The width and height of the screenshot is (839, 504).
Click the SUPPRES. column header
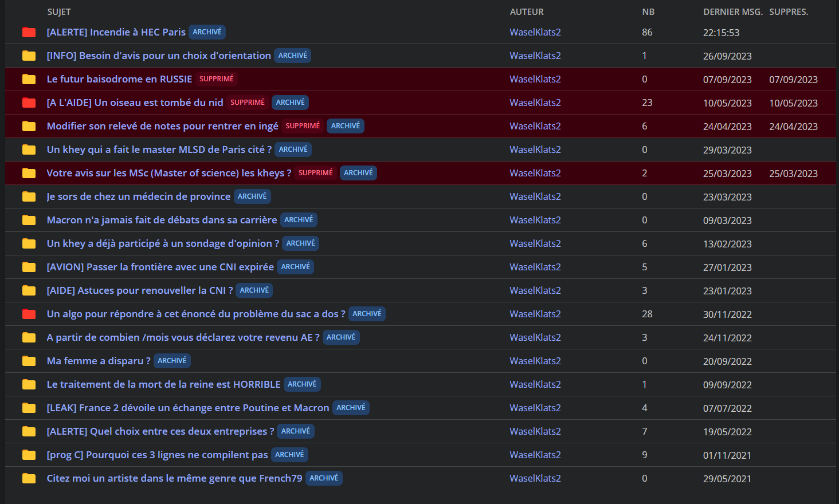click(789, 12)
